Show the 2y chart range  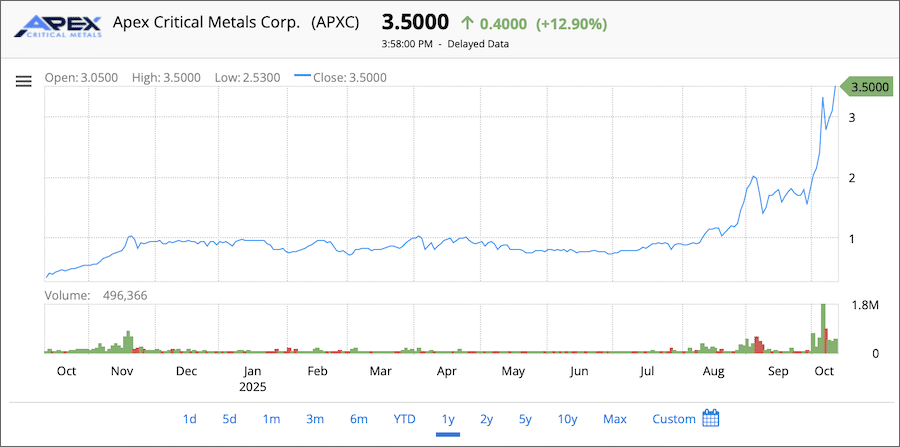(x=486, y=419)
